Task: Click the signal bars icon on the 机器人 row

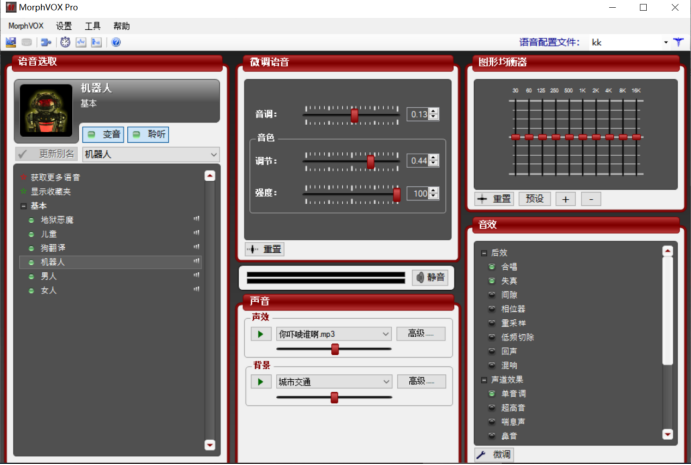Action: pyautogui.click(x=197, y=261)
